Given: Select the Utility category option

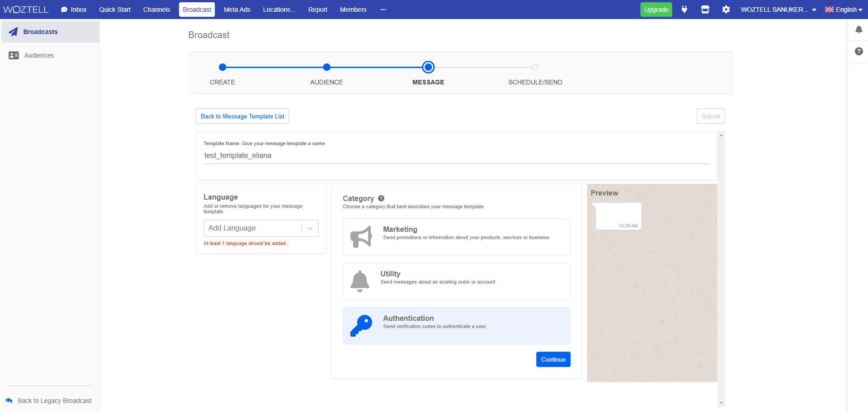Looking at the screenshot, I should (456, 281).
